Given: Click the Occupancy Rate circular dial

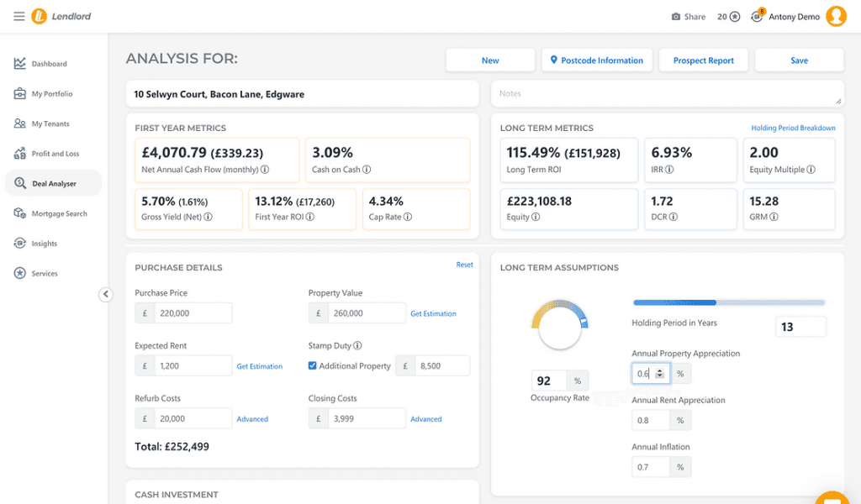Looking at the screenshot, I should click(x=559, y=325).
